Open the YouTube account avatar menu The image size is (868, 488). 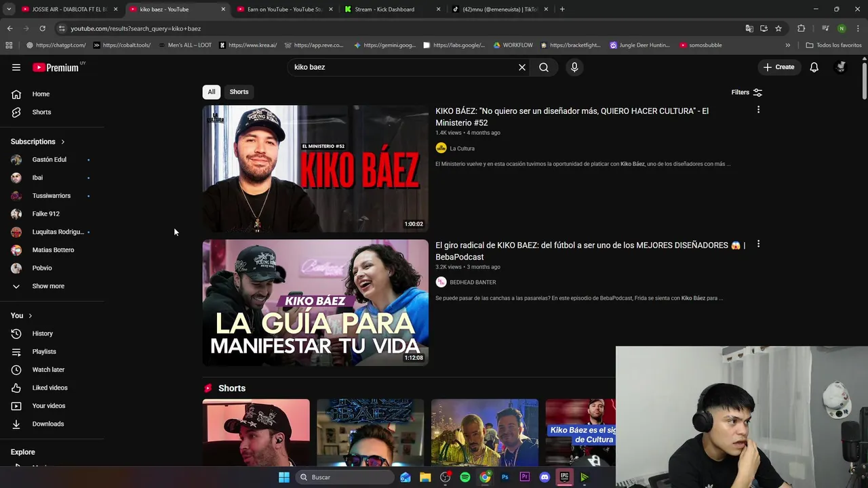pyautogui.click(x=841, y=67)
